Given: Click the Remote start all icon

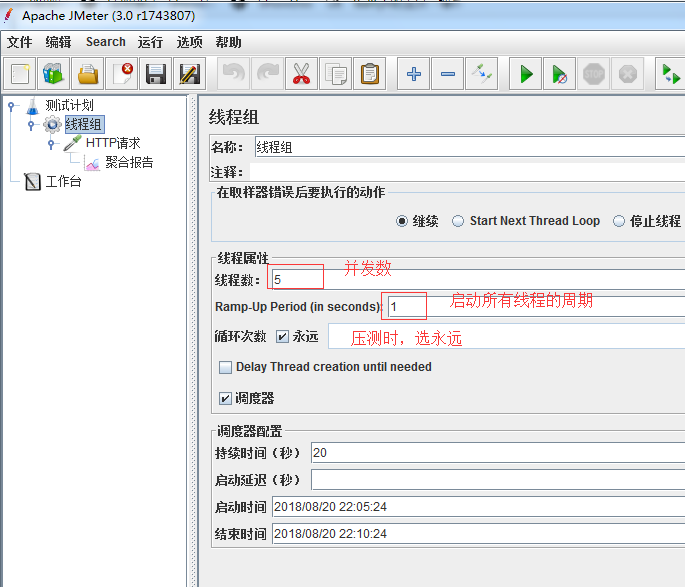Looking at the screenshot, I should (x=671, y=74).
